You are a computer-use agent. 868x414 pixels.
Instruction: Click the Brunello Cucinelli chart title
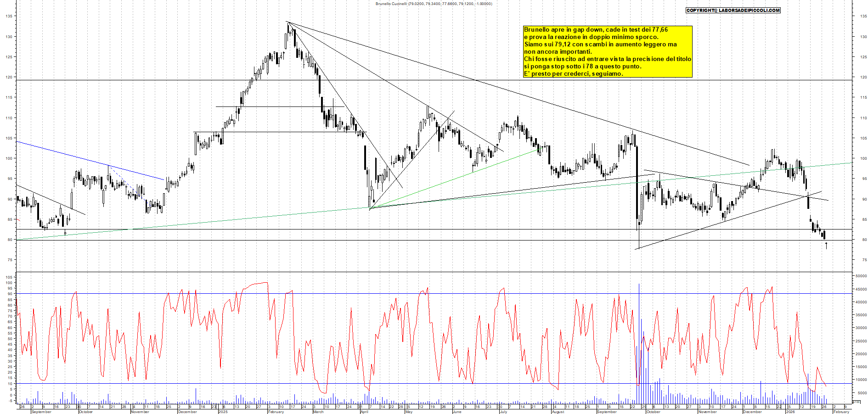[434, 4]
